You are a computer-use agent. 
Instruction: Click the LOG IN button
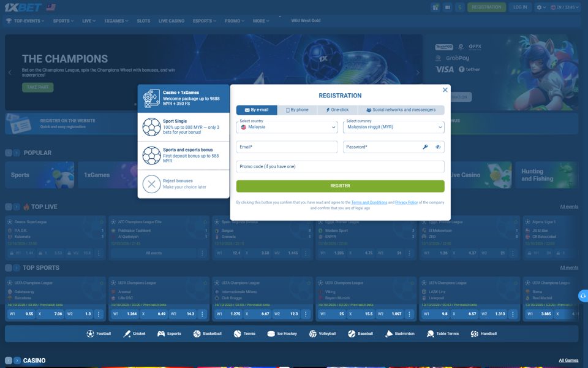(x=520, y=7)
